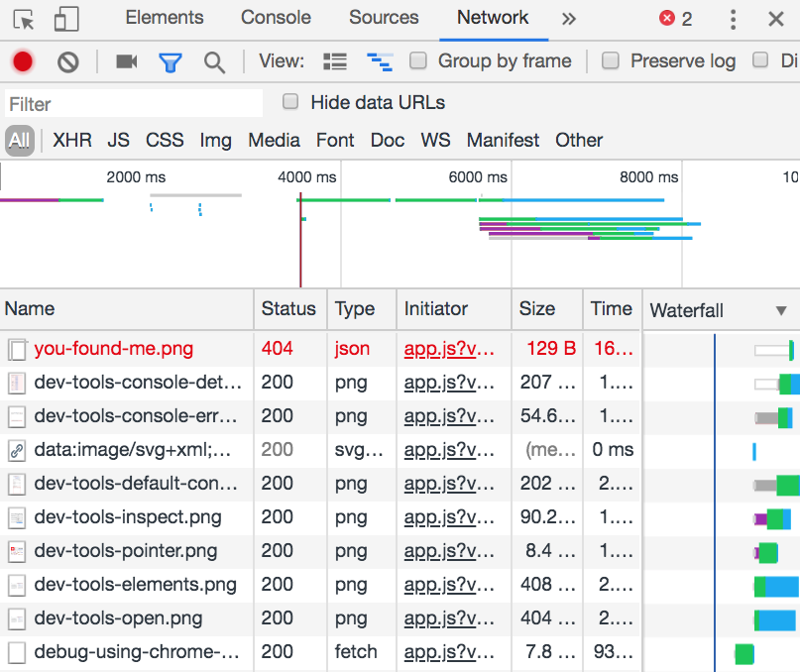Image resolution: width=800 pixels, height=672 pixels.
Task: Select the data:image/svg+xml request icon
Action: [x=17, y=451]
